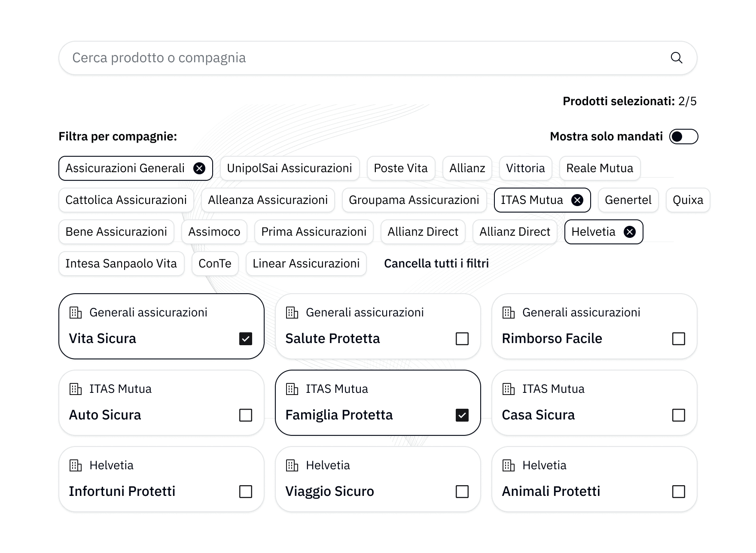756x553 pixels.
Task: Click the search magnifier icon
Action: 677,58
